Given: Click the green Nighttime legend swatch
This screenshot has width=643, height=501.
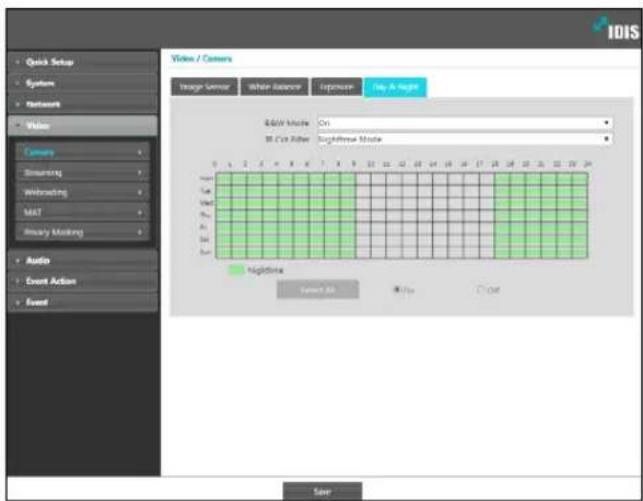Looking at the screenshot, I should click(x=236, y=270).
